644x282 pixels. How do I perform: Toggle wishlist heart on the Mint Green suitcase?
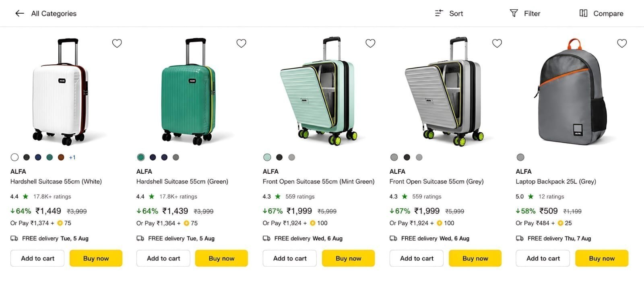tap(370, 43)
